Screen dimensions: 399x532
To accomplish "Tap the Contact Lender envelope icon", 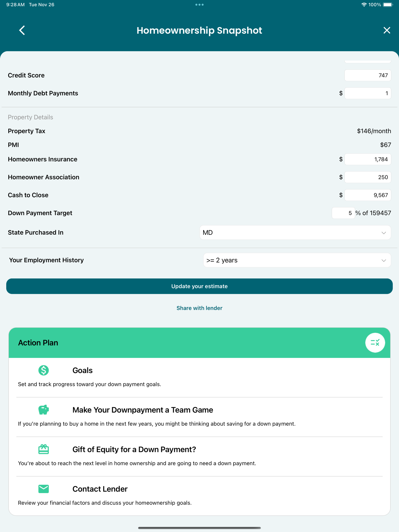I will pos(44,489).
